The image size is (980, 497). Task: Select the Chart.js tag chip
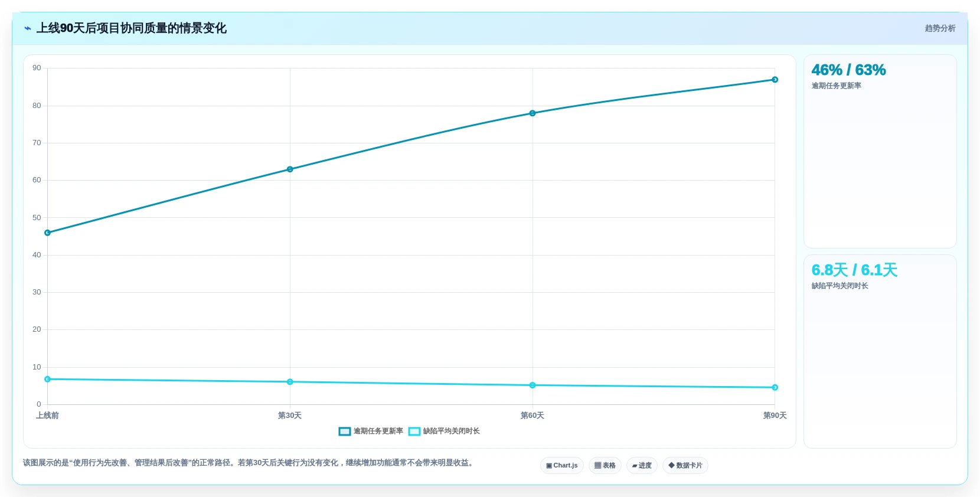pyautogui.click(x=562, y=466)
